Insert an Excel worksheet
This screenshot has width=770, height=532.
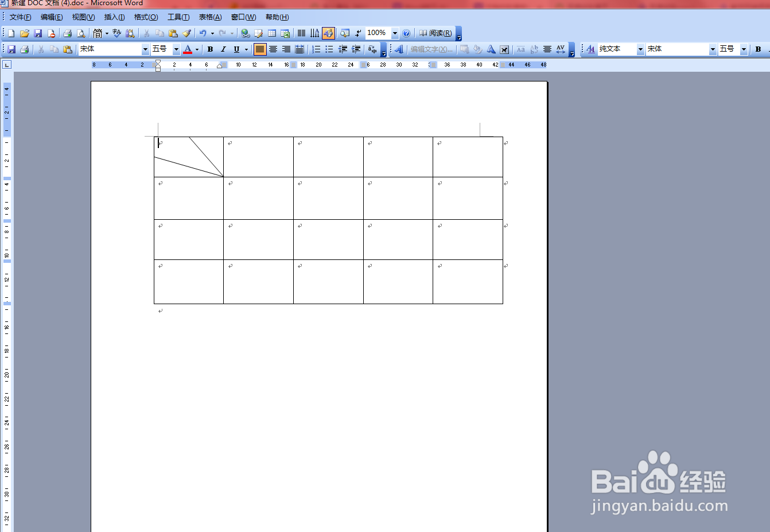point(285,33)
